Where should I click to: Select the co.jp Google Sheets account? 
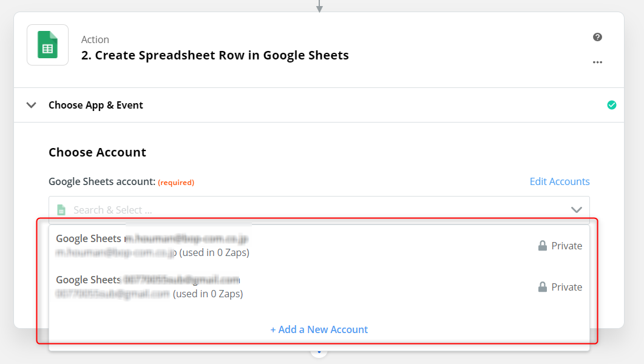tap(152, 245)
